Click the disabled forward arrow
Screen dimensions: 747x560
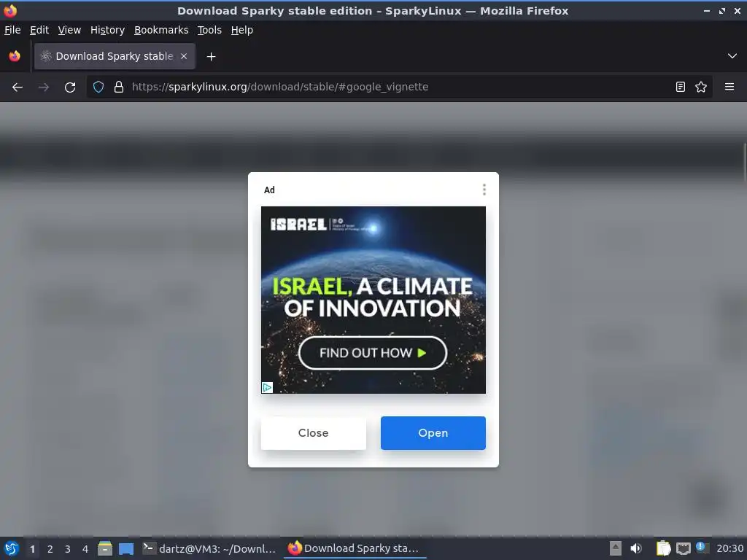coord(44,87)
